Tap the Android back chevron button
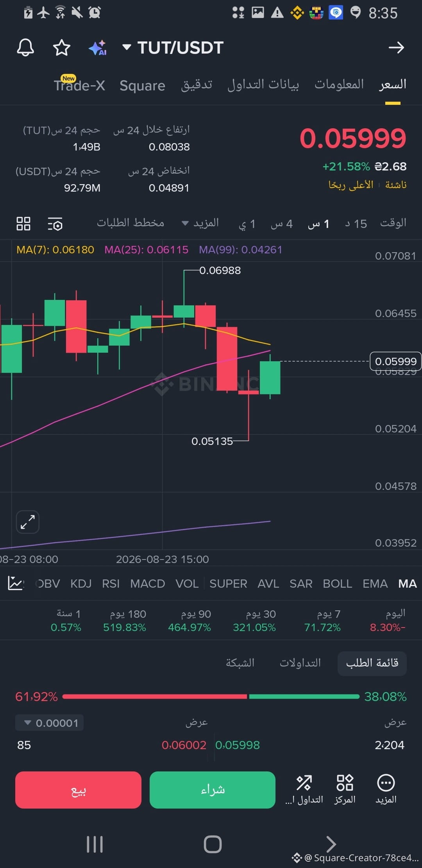This screenshot has width=422, height=868. [331, 844]
